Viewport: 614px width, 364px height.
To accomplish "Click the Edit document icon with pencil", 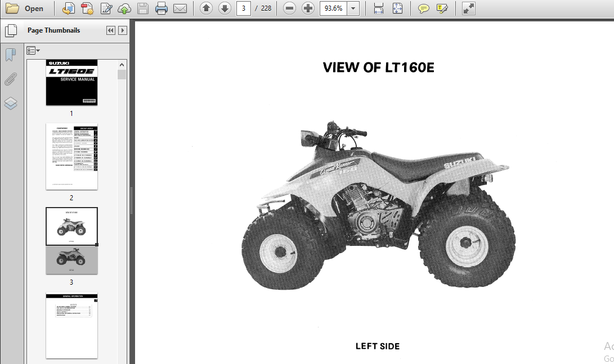I will pyautogui.click(x=106, y=8).
